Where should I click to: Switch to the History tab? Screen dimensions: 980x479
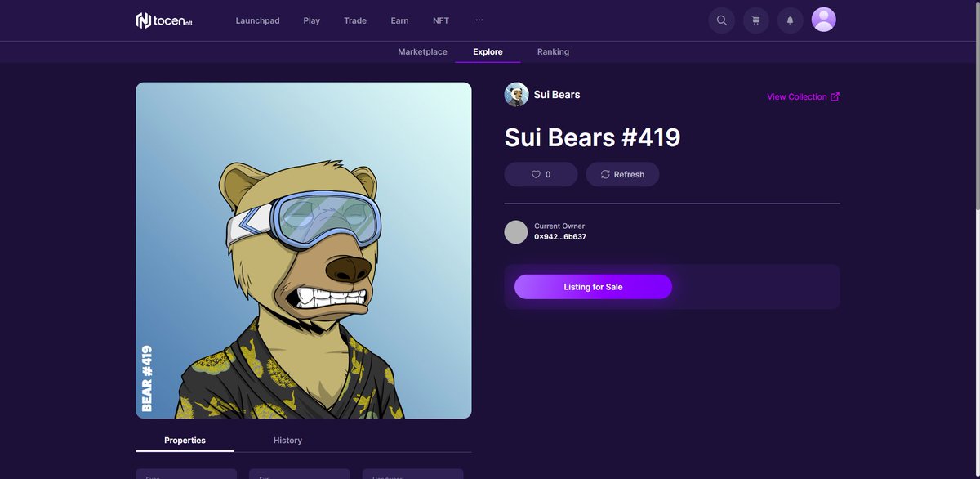click(x=287, y=440)
